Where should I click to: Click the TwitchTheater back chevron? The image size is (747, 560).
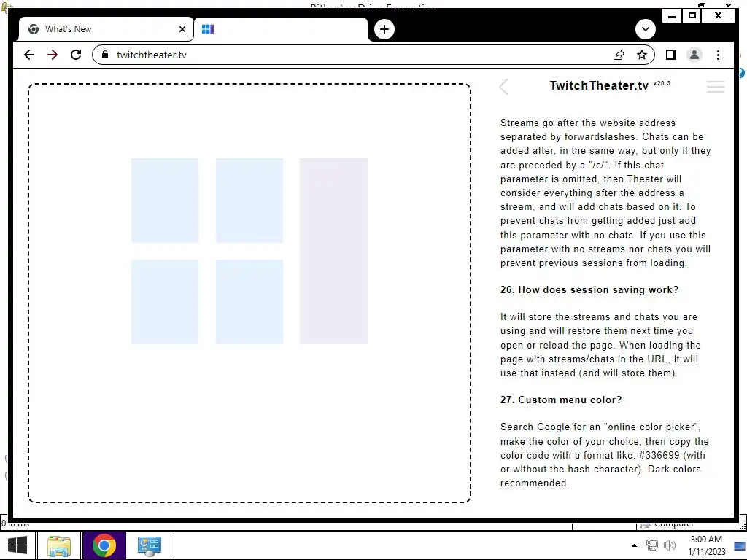point(504,87)
